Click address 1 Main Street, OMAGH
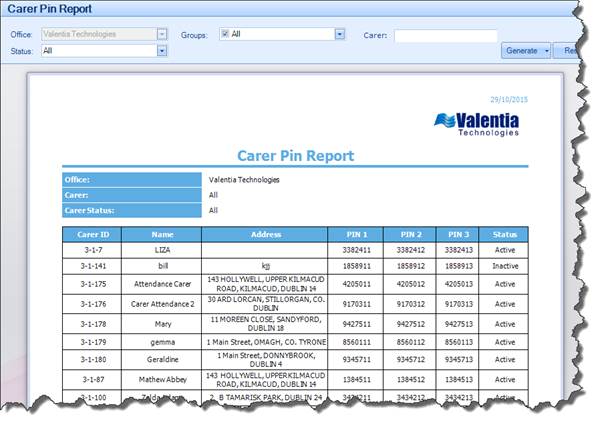This screenshot has width=602, height=425. [x=266, y=342]
